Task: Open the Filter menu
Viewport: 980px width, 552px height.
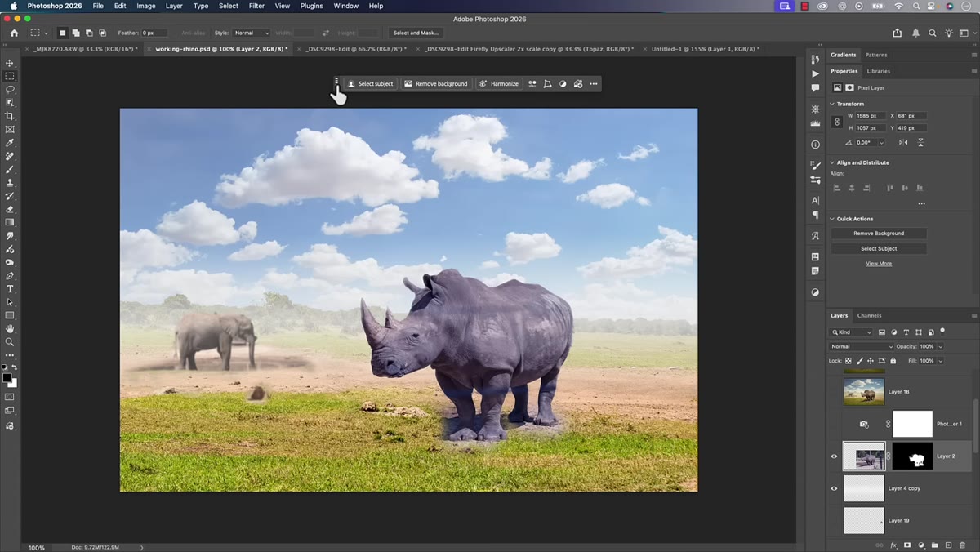Action: [256, 6]
